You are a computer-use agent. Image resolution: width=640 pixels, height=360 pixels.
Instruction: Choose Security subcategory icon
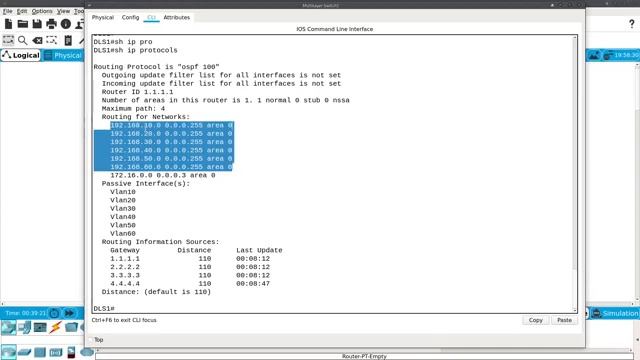(71, 352)
